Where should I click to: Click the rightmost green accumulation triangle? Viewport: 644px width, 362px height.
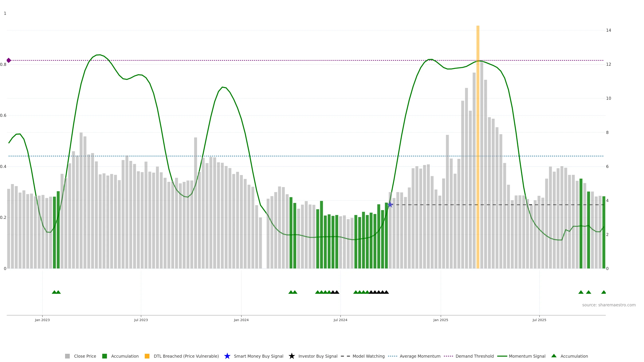pyautogui.click(x=604, y=292)
